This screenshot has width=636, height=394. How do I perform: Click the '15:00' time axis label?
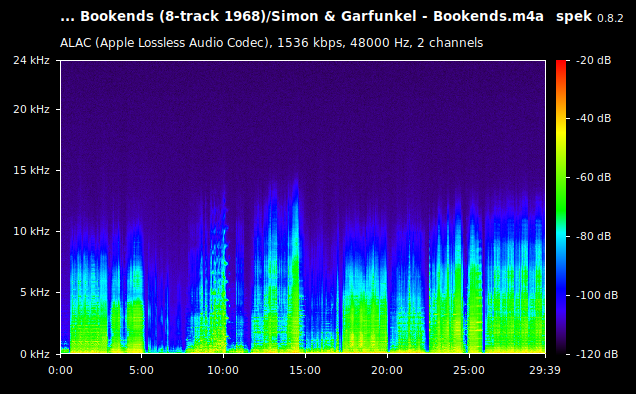coord(305,370)
